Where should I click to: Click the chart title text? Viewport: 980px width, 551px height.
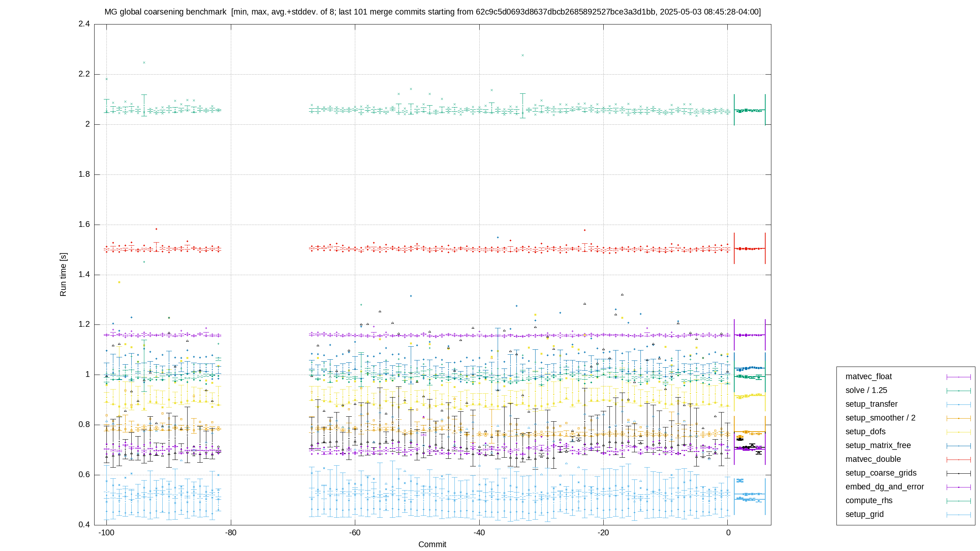[x=433, y=12]
